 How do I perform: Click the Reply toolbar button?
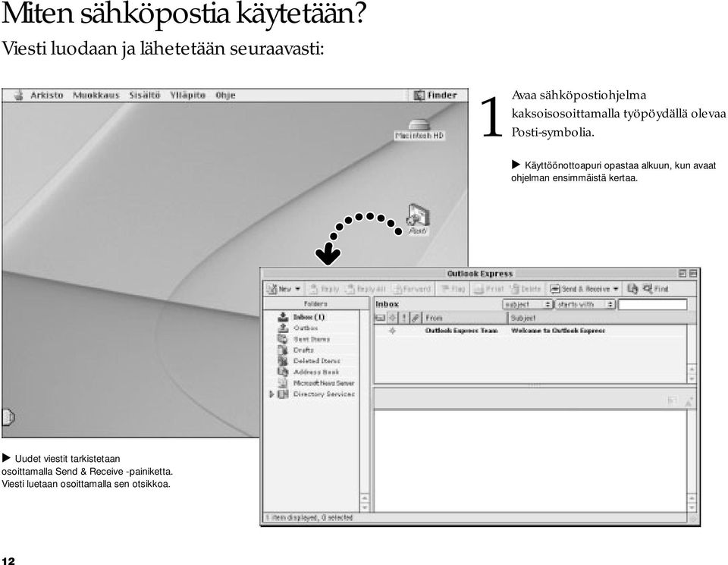324,289
